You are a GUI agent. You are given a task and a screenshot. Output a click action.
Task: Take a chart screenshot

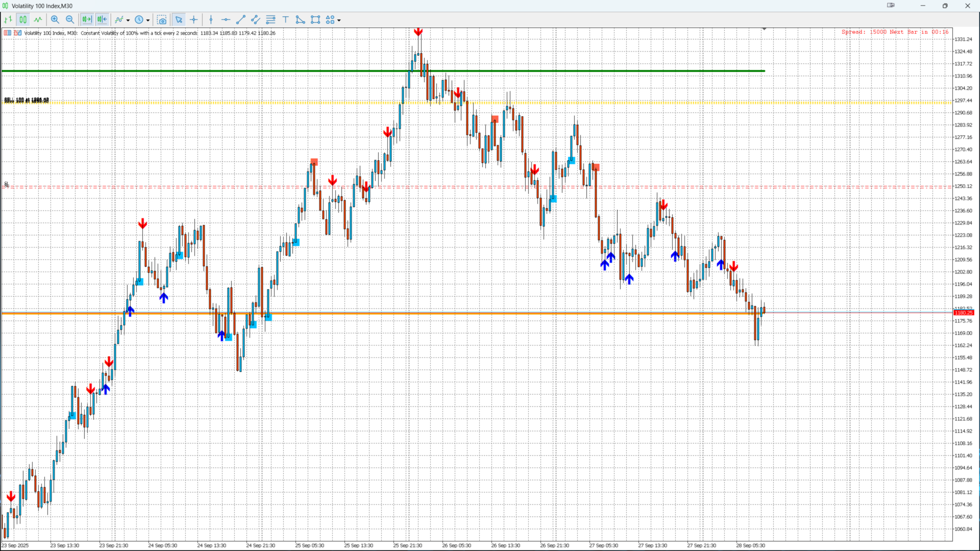pyautogui.click(x=162, y=20)
